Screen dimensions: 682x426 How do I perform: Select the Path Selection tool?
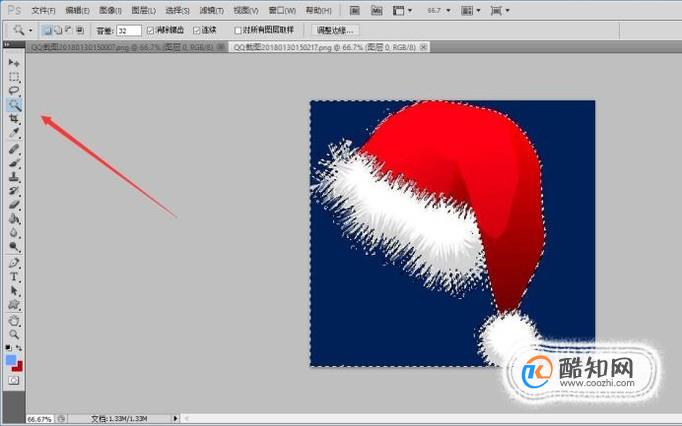(x=14, y=291)
